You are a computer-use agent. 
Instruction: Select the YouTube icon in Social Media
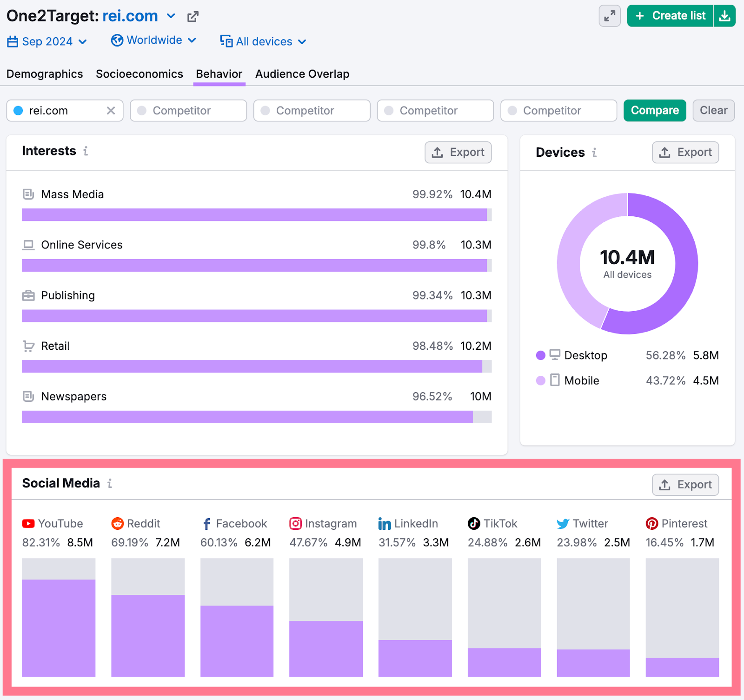pos(28,523)
